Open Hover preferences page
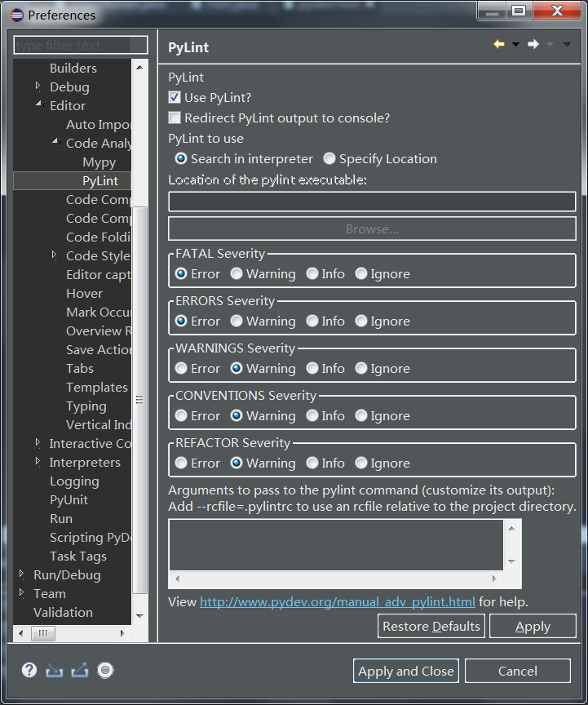 click(x=84, y=294)
